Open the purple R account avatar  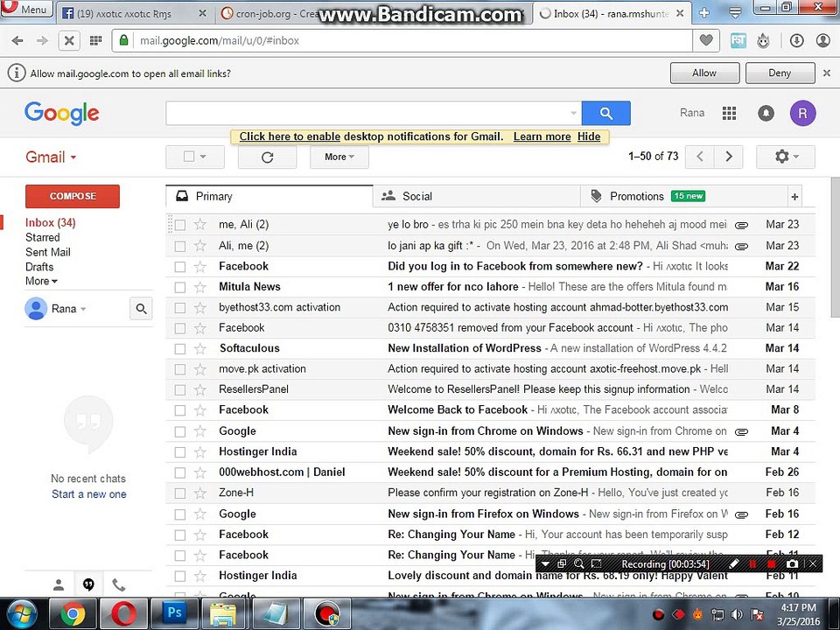click(x=802, y=113)
